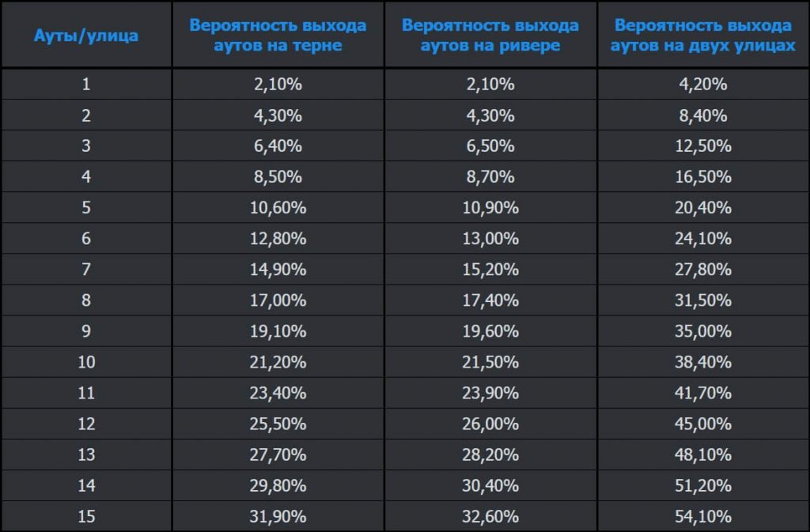Select the 27,80% two-streets cell
Viewport: 810px width, 532px height.
[703, 270]
